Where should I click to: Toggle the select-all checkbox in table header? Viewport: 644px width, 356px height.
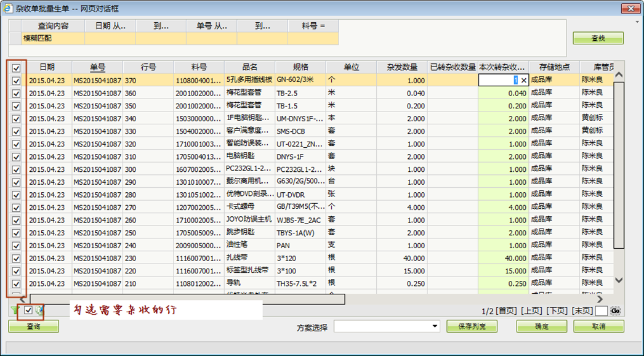(x=16, y=68)
